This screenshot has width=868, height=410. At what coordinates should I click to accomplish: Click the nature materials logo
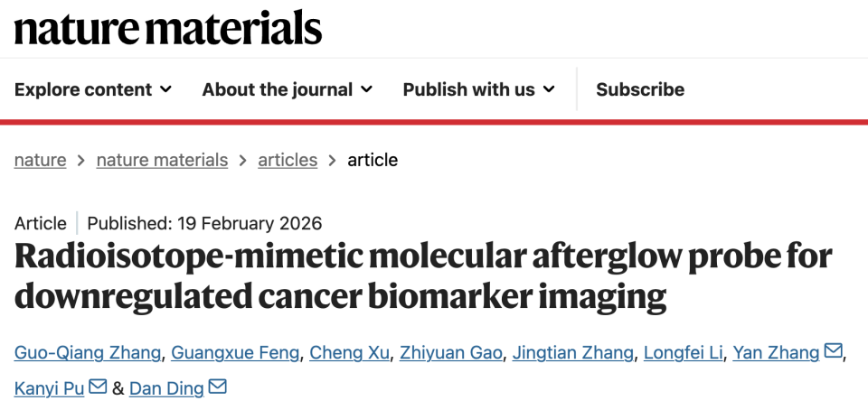click(x=168, y=28)
